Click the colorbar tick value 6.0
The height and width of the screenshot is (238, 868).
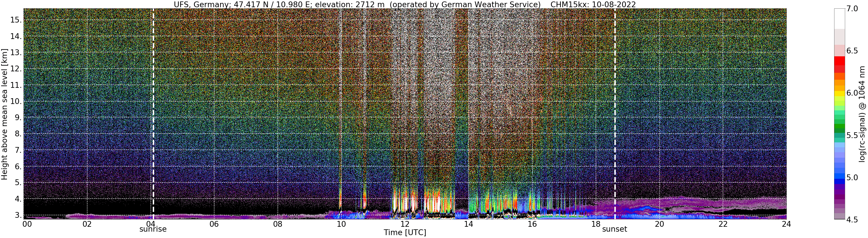852,93
